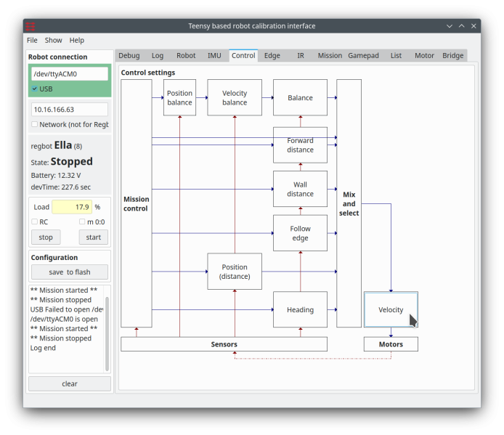The width and height of the screenshot is (504, 435).
Task: Click the stop button
Action: click(46, 237)
